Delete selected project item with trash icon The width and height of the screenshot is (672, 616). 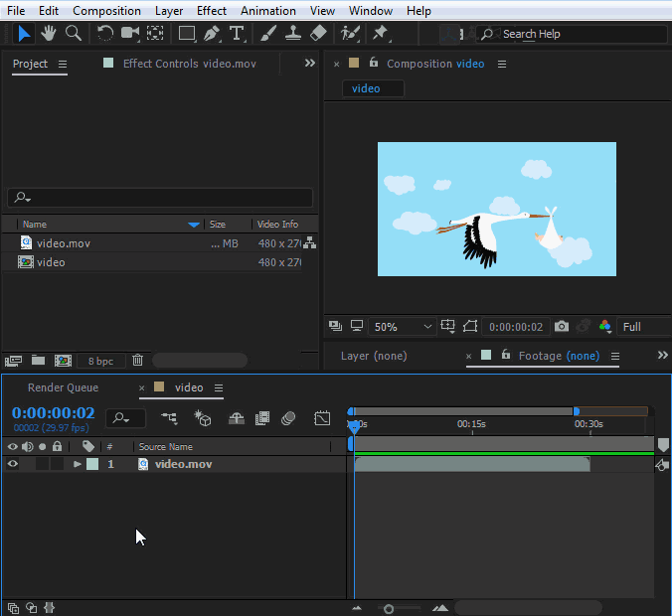point(137,361)
